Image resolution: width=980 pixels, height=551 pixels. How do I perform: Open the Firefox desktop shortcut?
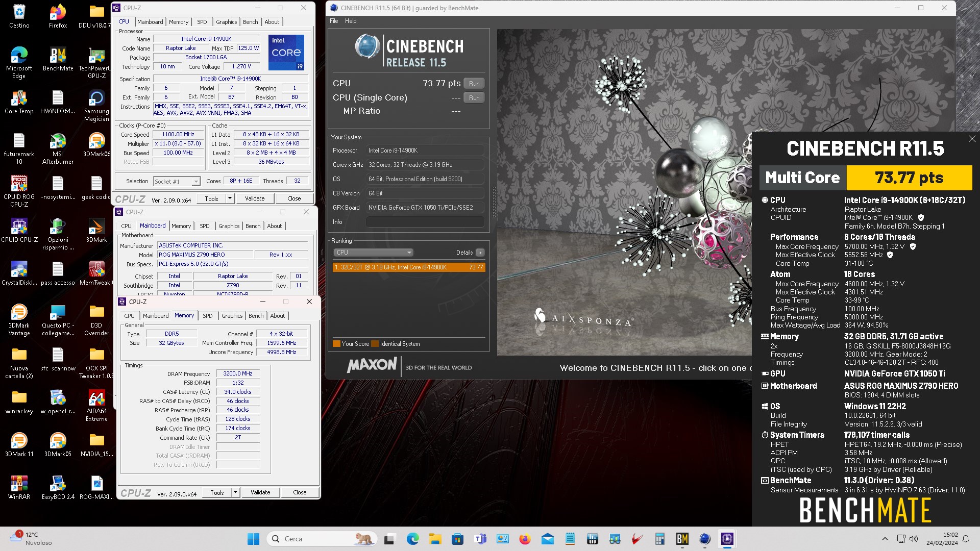click(58, 16)
